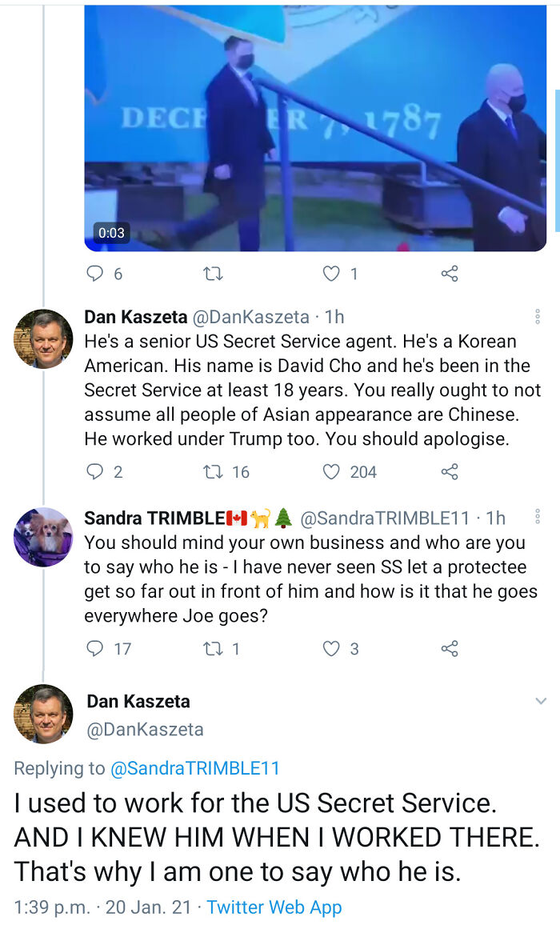Retweet the video tweet
This screenshot has width=560, height=925.
[212, 273]
